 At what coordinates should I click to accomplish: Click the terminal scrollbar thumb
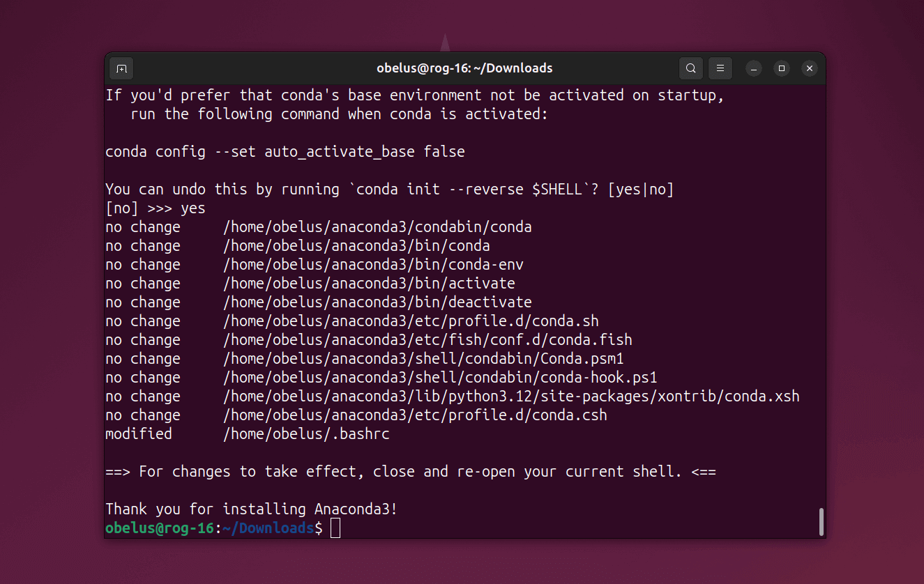point(821,522)
